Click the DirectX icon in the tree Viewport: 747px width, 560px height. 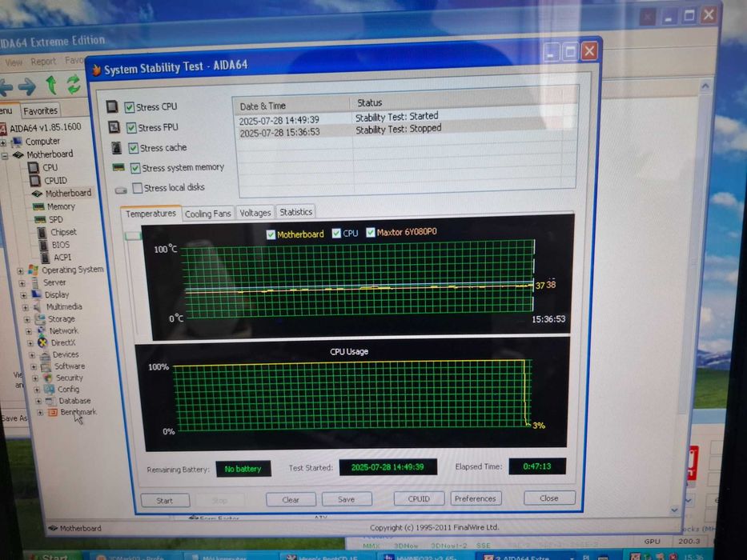pyautogui.click(x=42, y=342)
